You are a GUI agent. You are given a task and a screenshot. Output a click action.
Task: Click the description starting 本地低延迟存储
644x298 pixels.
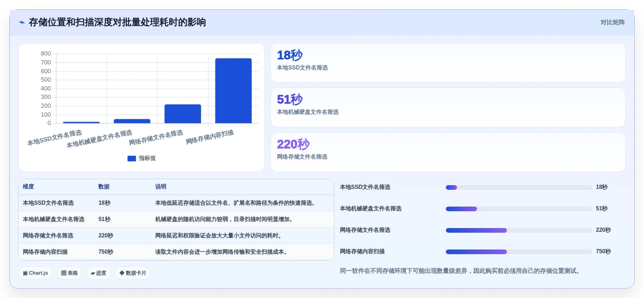click(x=236, y=203)
